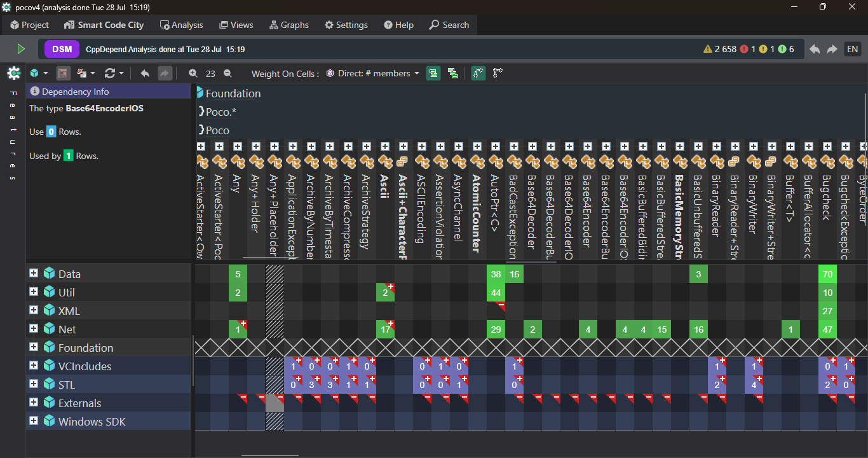868x458 pixels.
Task: Click the EN language button
Action: (852, 49)
